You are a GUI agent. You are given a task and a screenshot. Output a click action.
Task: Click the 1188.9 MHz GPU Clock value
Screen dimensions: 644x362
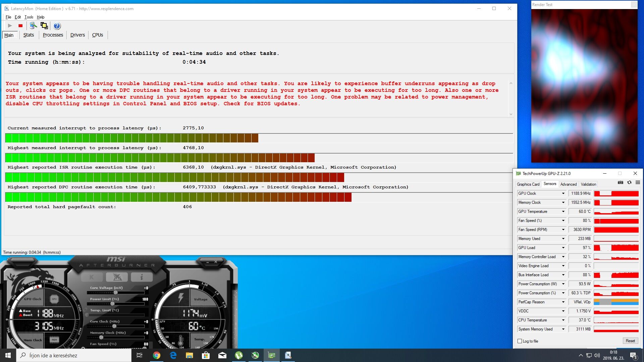[581, 193]
